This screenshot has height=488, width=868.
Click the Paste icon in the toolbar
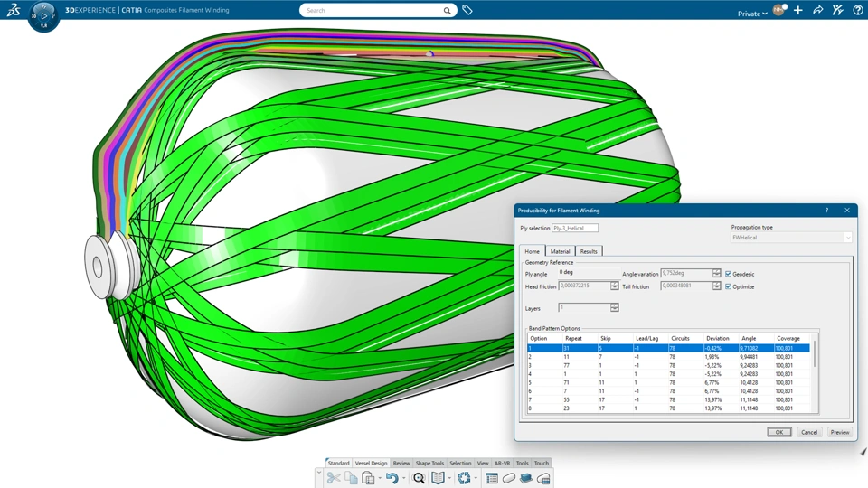pos(368,478)
